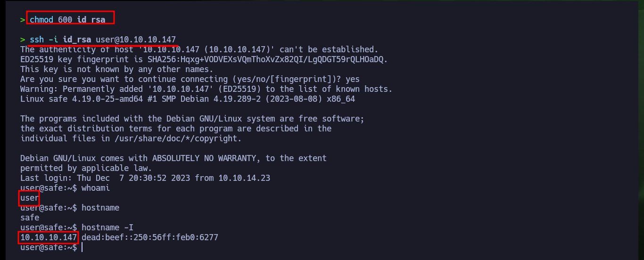Click the green prompt arrow before ssh
This screenshot has width=644, height=260.
pos(23,40)
